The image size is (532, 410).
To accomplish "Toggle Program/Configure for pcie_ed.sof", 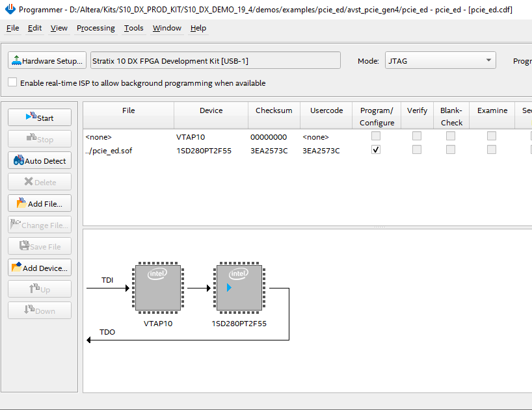I will 376,149.
